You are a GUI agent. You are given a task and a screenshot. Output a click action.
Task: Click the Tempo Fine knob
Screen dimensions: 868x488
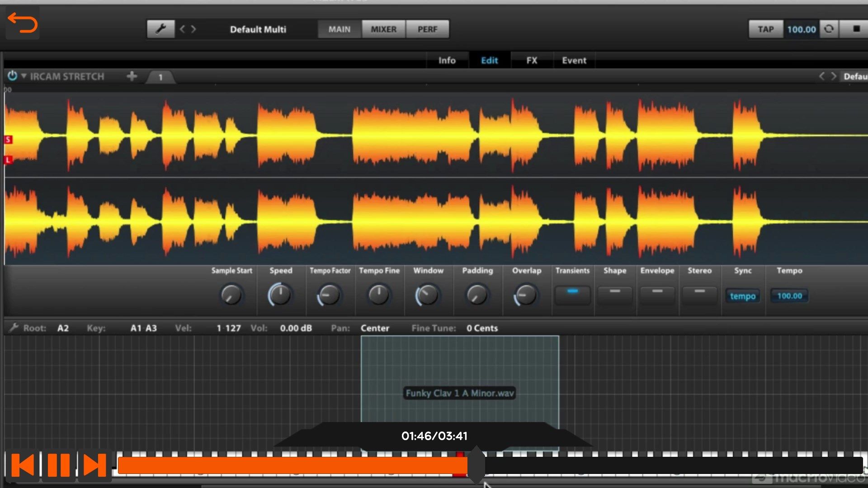[x=379, y=295]
